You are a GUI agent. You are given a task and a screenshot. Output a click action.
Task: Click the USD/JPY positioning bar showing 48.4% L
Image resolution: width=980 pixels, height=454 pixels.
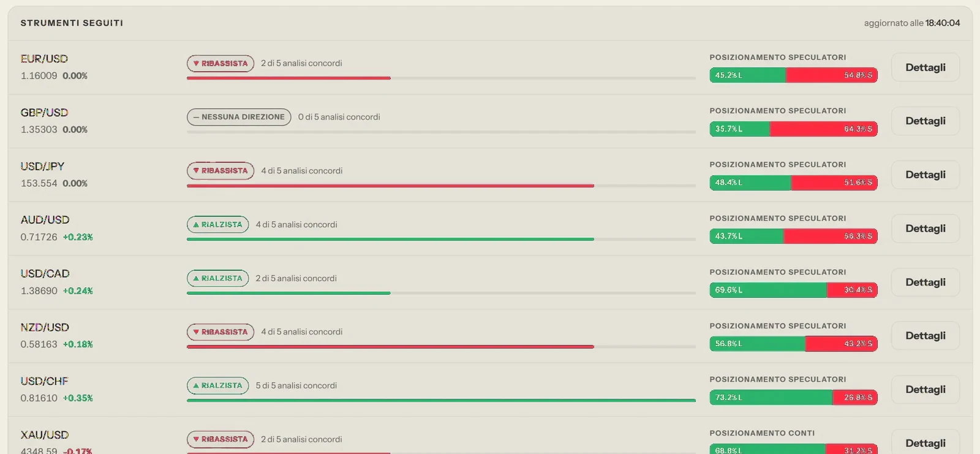click(793, 183)
